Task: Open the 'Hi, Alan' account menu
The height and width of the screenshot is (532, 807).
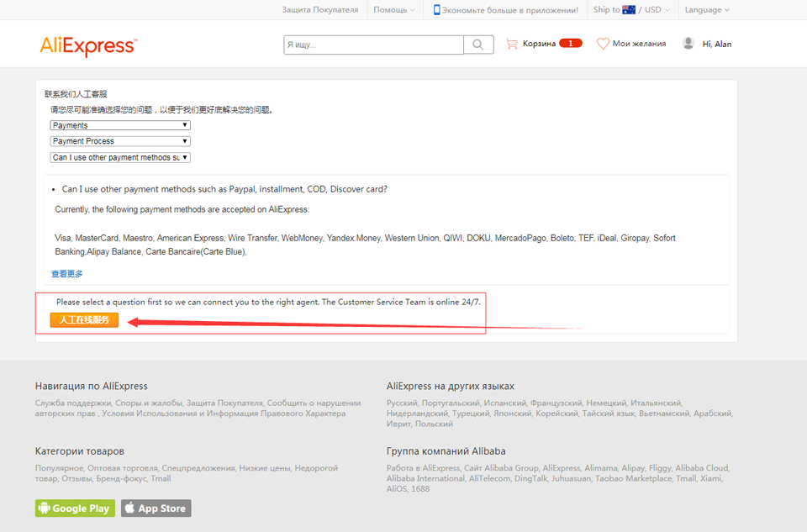Action: pos(717,45)
